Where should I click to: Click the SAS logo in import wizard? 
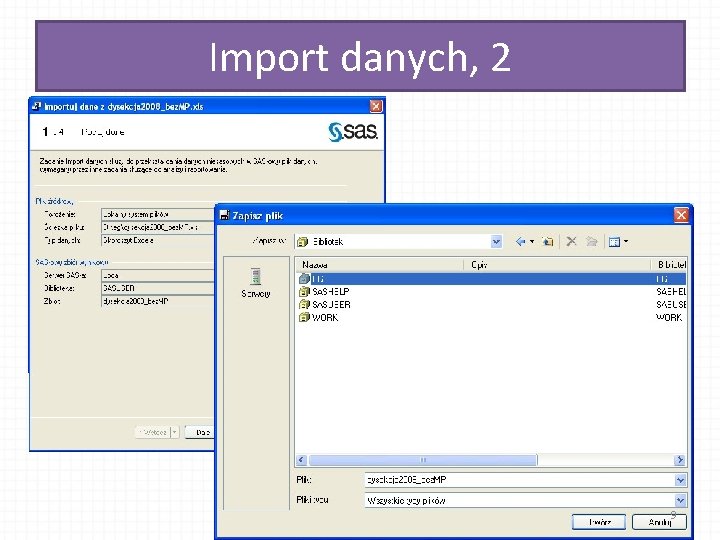353,132
